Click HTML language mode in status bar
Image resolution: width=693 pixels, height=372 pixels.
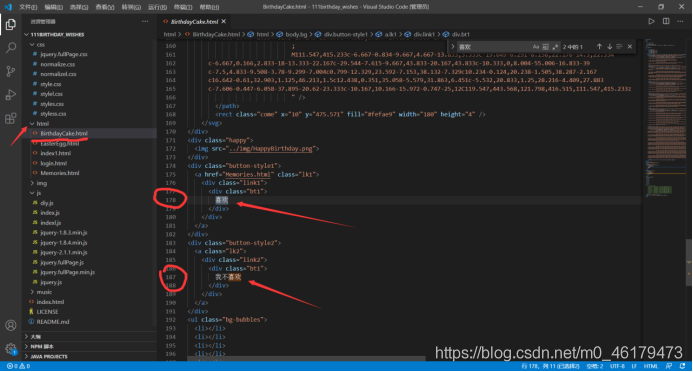click(x=651, y=366)
